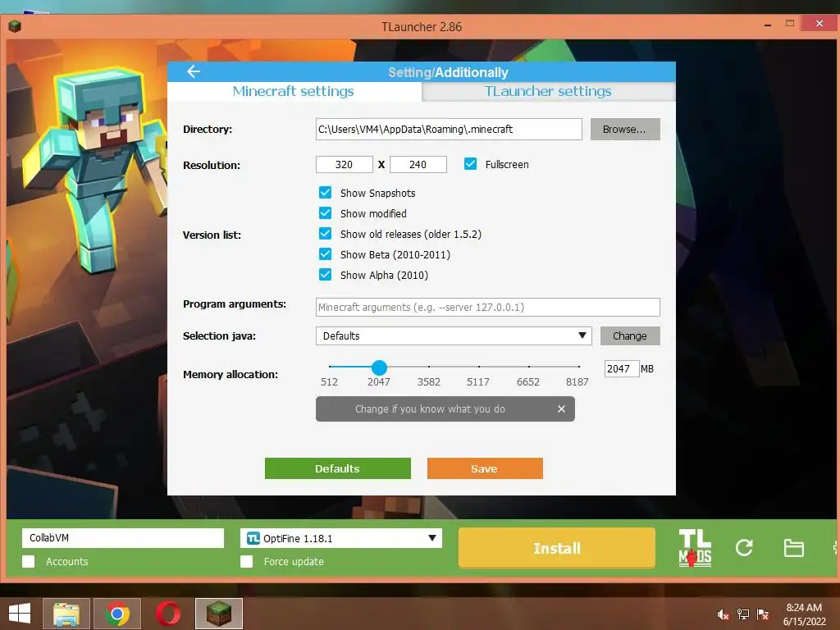
Task: Toggle the Fullscreen checkbox
Action: point(470,164)
